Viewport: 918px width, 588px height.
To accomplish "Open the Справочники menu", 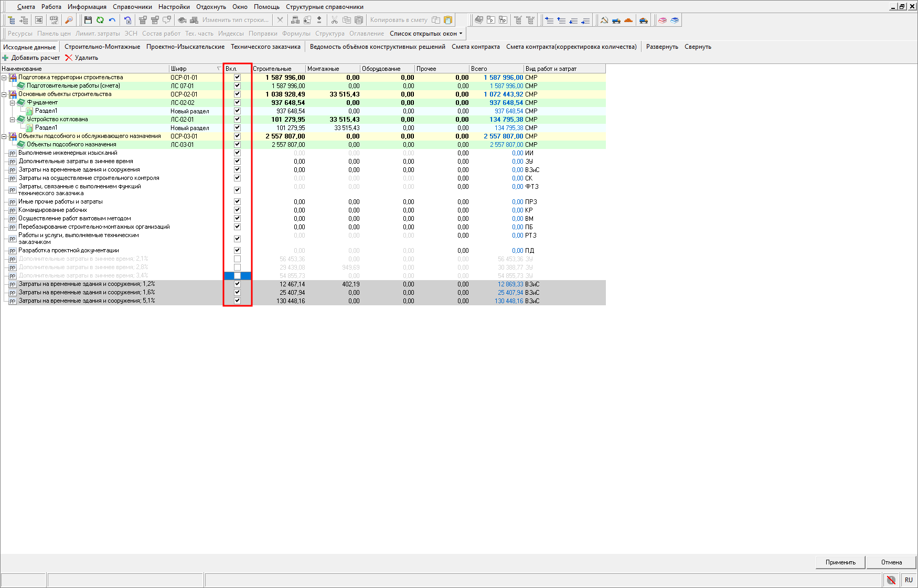I will click(132, 7).
